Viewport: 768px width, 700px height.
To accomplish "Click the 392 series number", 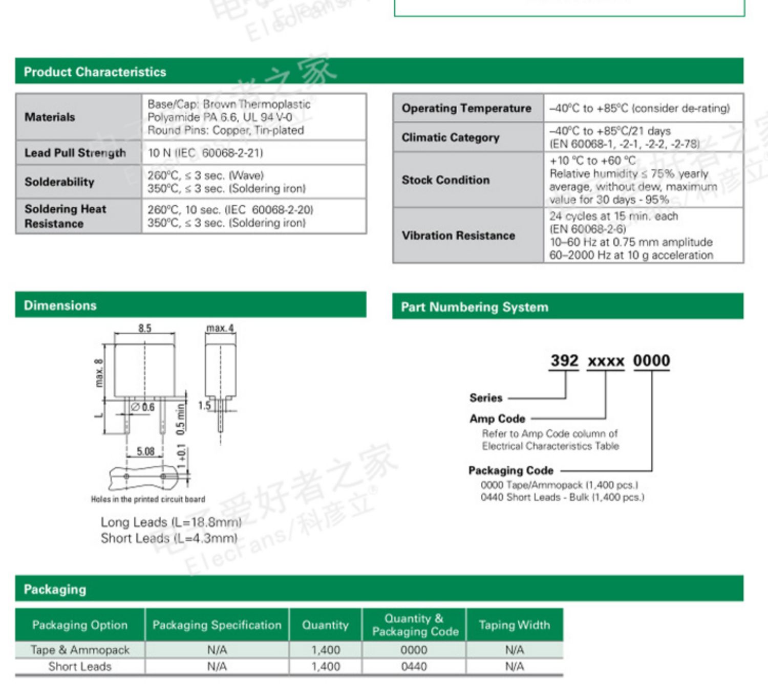I will point(564,361).
